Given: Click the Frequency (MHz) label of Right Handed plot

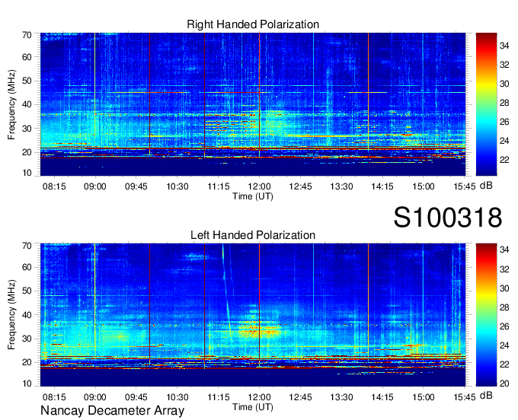Looking at the screenshot, I should tap(11, 104).
